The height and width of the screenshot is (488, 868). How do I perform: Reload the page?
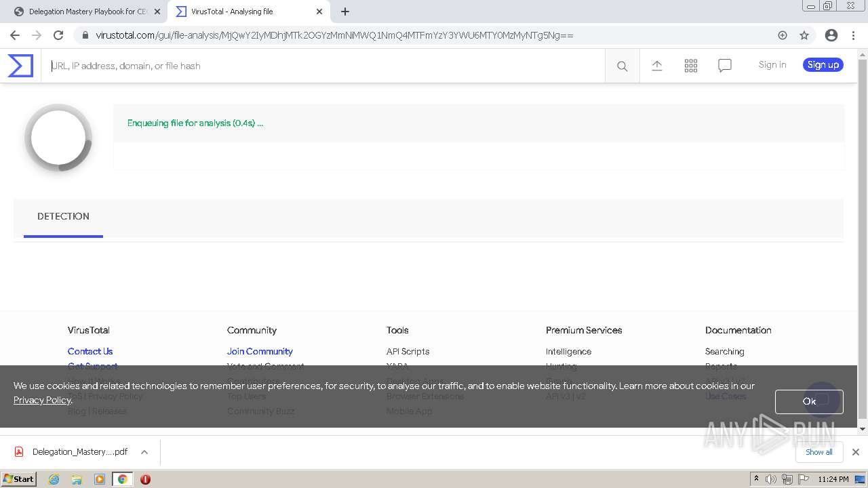click(x=58, y=35)
